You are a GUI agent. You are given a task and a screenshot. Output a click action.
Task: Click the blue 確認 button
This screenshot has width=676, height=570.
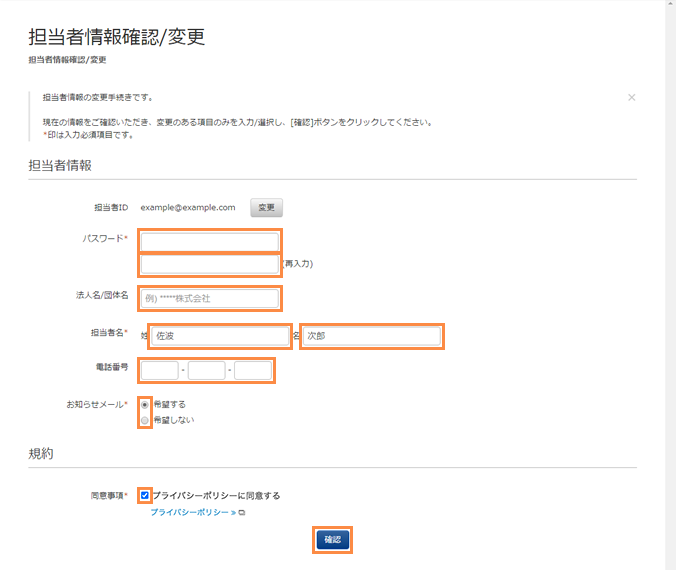(332, 539)
